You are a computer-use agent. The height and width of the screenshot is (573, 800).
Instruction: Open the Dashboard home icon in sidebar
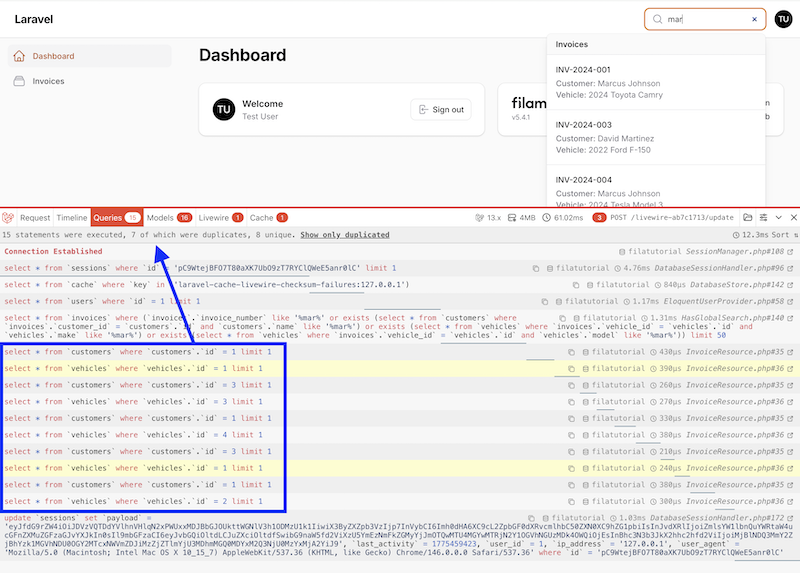point(19,56)
